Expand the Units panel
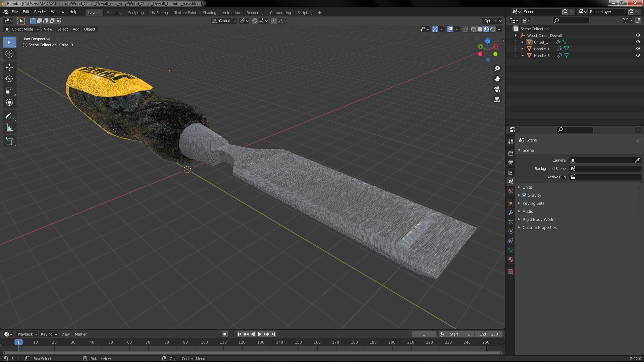644x362 pixels. point(527,187)
